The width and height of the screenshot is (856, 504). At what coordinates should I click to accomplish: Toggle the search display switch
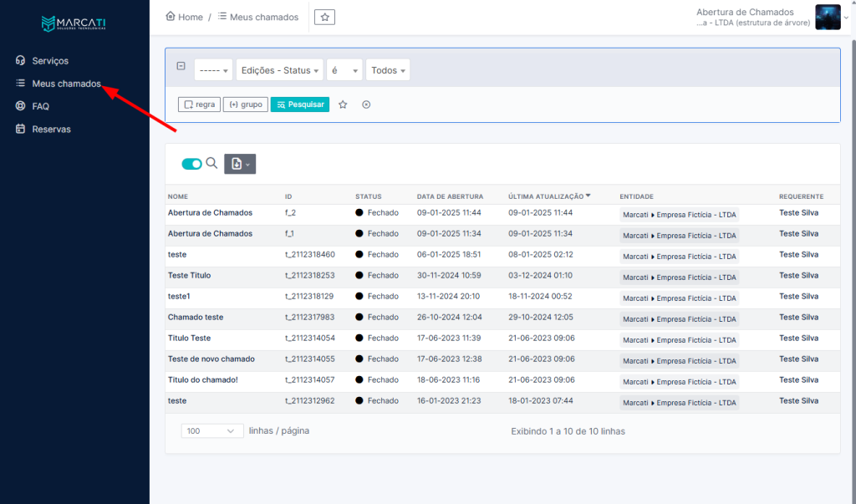tap(191, 164)
